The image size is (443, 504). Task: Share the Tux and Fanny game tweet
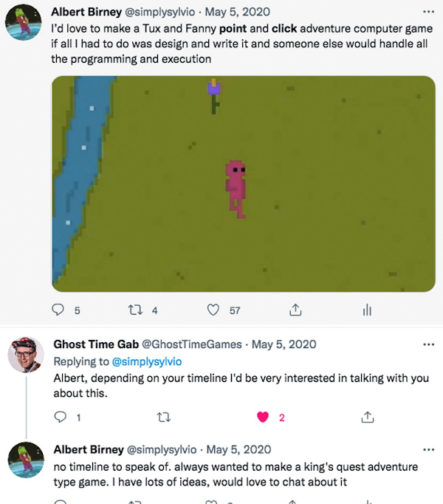pos(295,310)
